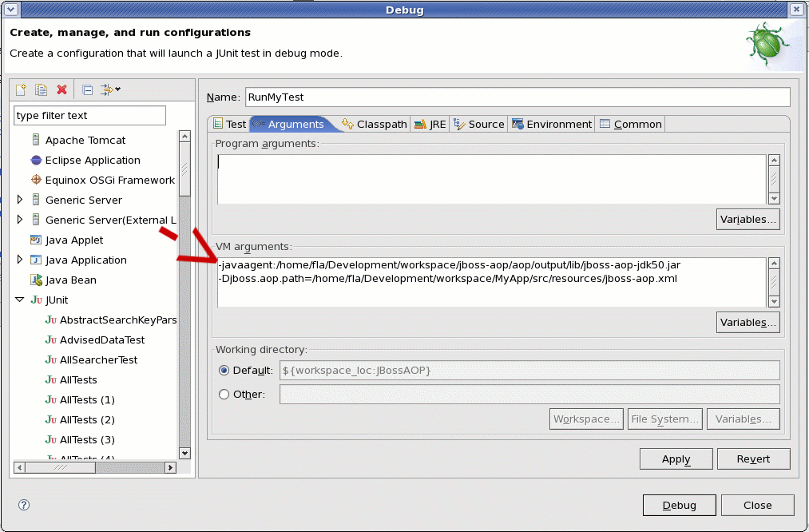Image resolution: width=809 pixels, height=532 pixels.
Task: Collapse the JUnit tree node
Action: [20, 300]
